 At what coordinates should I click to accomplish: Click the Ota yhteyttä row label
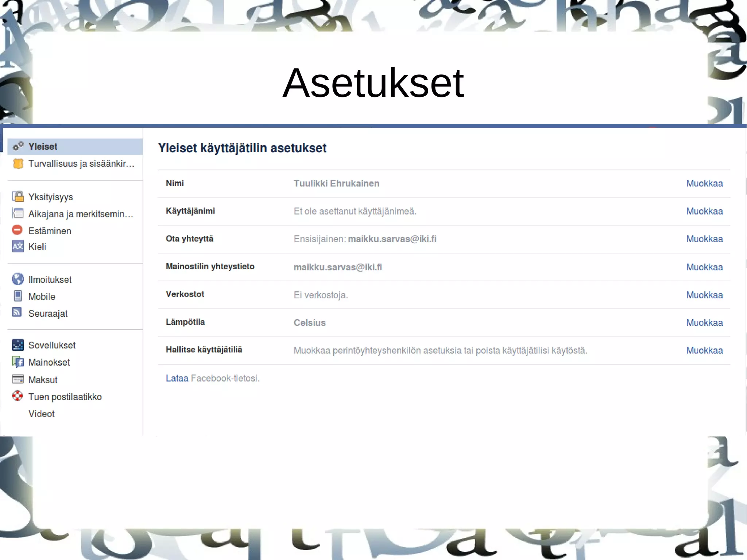click(x=189, y=239)
